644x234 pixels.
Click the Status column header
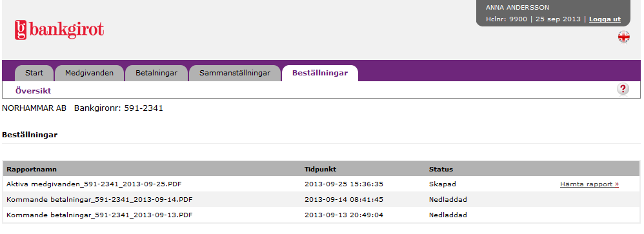[x=441, y=169]
